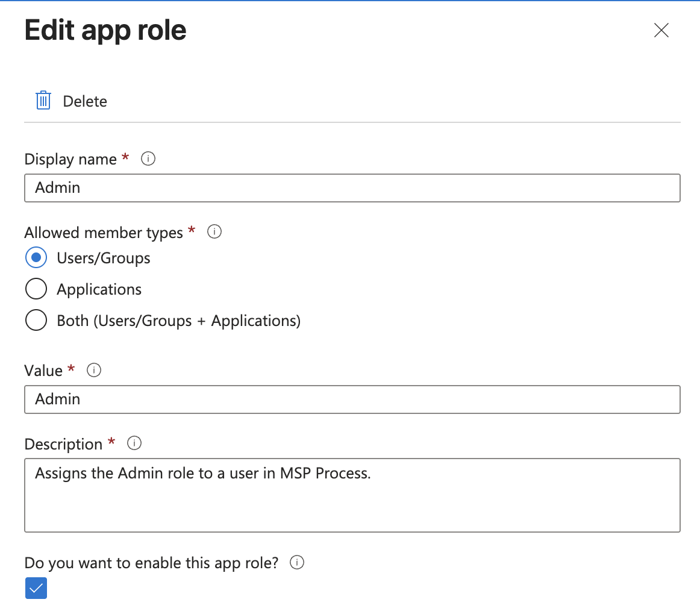Click info icon beside Allowed member types
This screenshot has height=611, width=700.
tap(214, 232)
